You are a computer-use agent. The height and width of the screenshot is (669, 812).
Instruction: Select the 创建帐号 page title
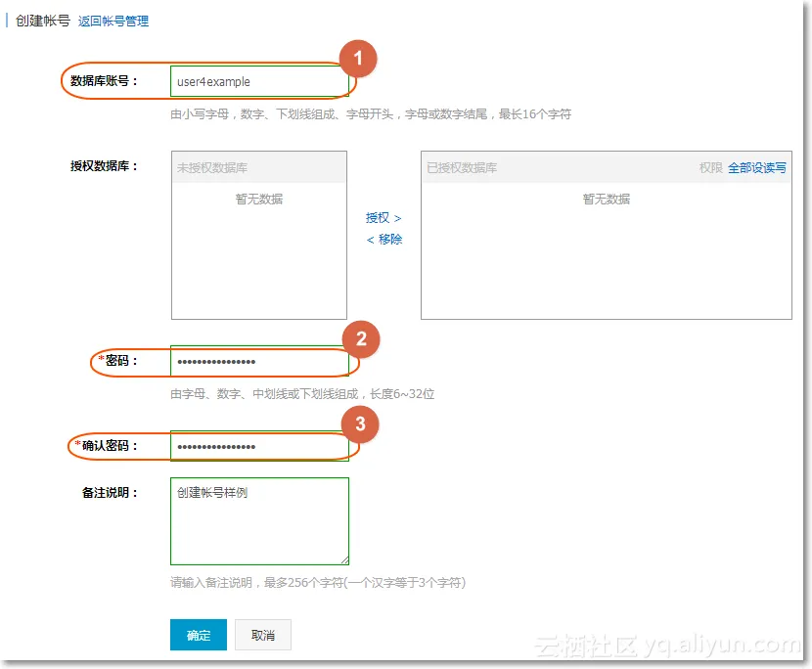click(42, 21)
